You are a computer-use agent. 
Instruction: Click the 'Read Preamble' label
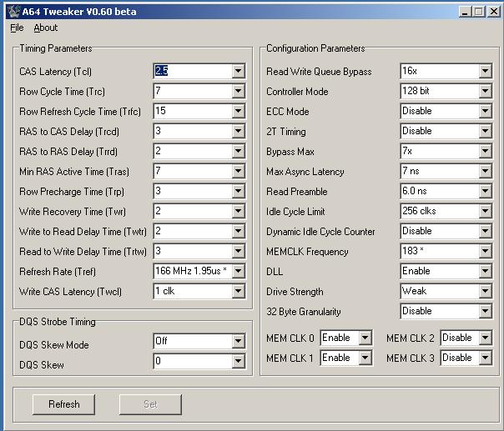coord(297,192)
